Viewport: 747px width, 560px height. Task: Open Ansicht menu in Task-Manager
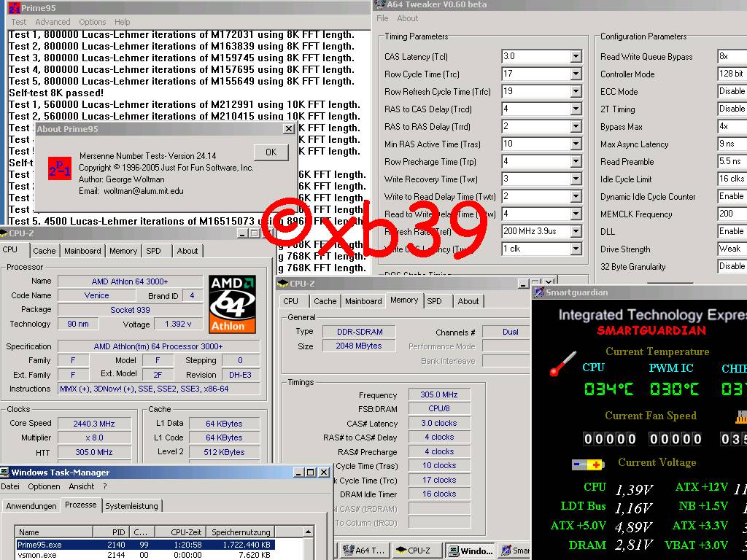point(82,486)
